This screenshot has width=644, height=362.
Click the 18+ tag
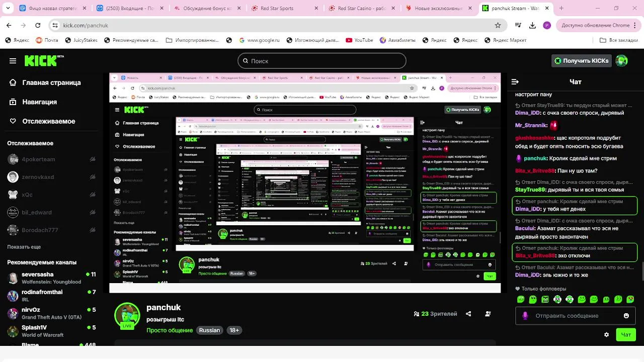[234, 330]
